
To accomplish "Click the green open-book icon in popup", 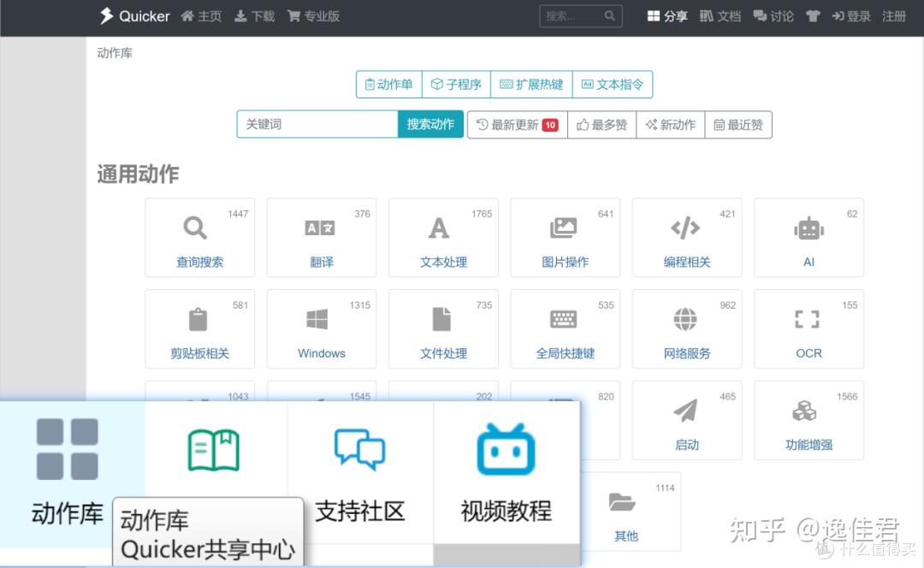I will coord(213,450).
